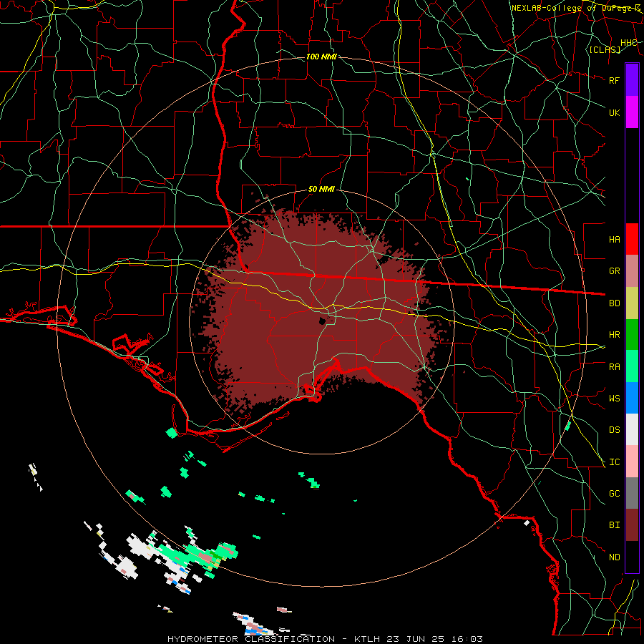
Task: Click the RA light green legend swatch
Action: point(632,366)
